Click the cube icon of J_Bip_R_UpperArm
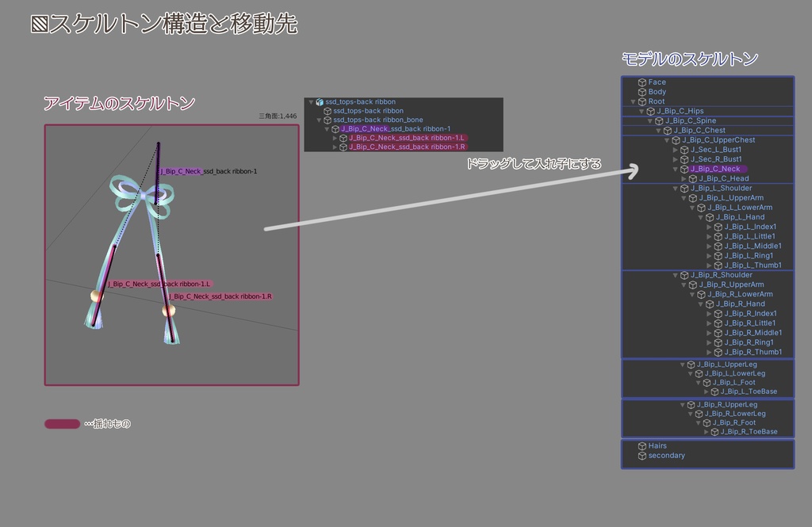This screenshot has height=527, width=812. 693,285
